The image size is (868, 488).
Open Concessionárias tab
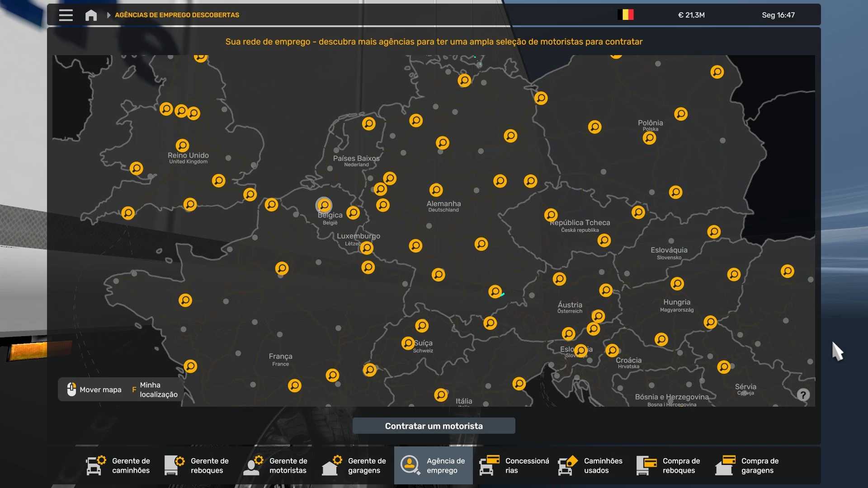pyautogui.click(x=514, y=465)
